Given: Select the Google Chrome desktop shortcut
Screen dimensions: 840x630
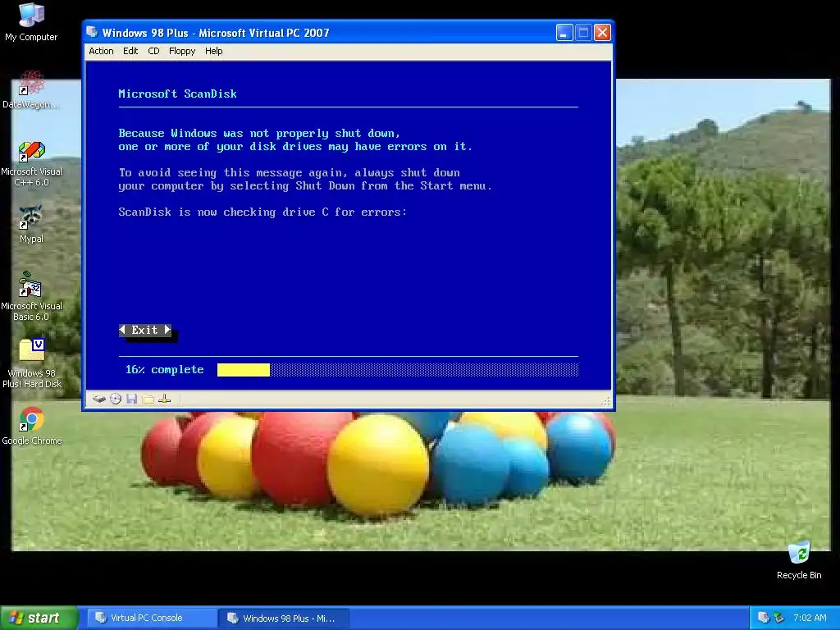Looking at the screenshot, I should (x=32, y=427).
